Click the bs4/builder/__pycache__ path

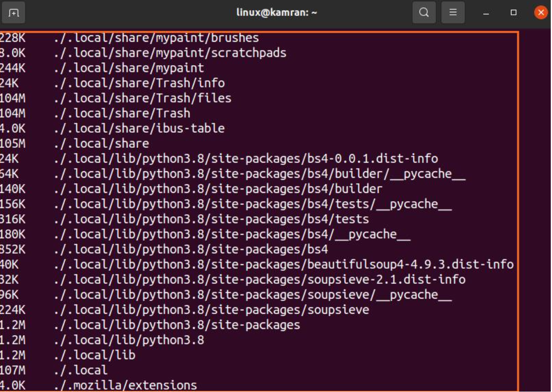(x=259, y=174)
